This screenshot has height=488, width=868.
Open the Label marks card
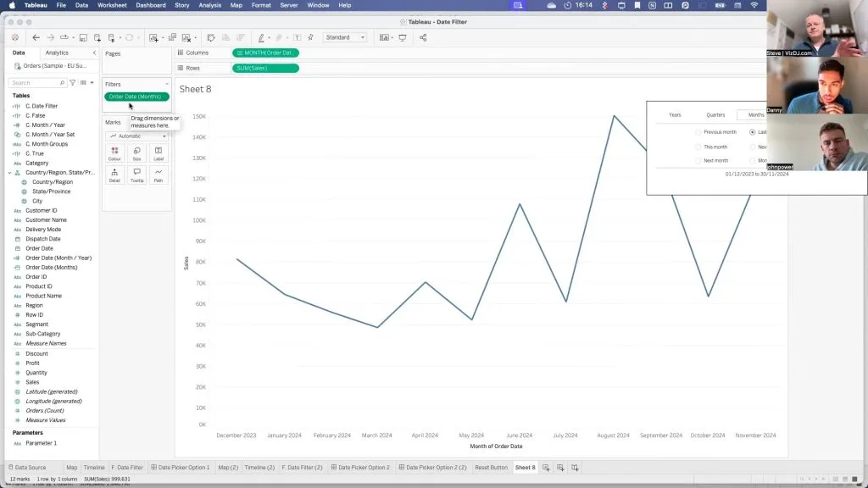click(159, 153)
